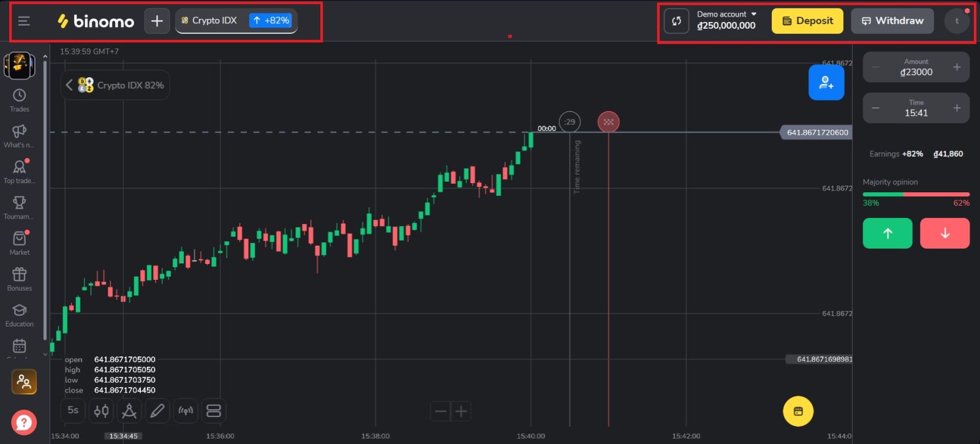The image size is (980, 444).
Task: Select the drawing pencil tool
Action: tap(157, 411)
